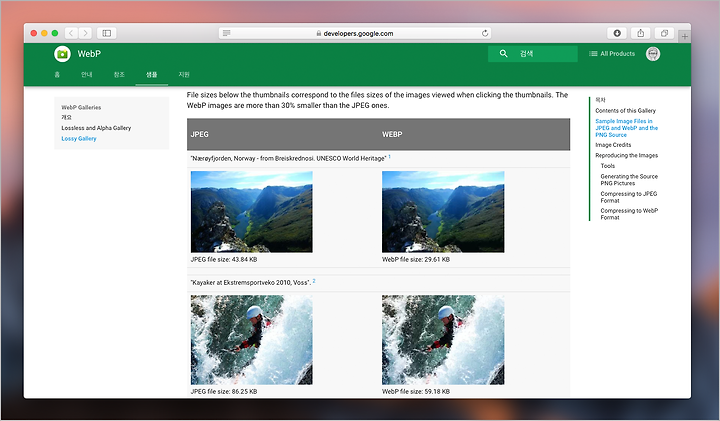The image size is (720, 421).
Task: Reload the page with the refresh icon
Action: 485,33
